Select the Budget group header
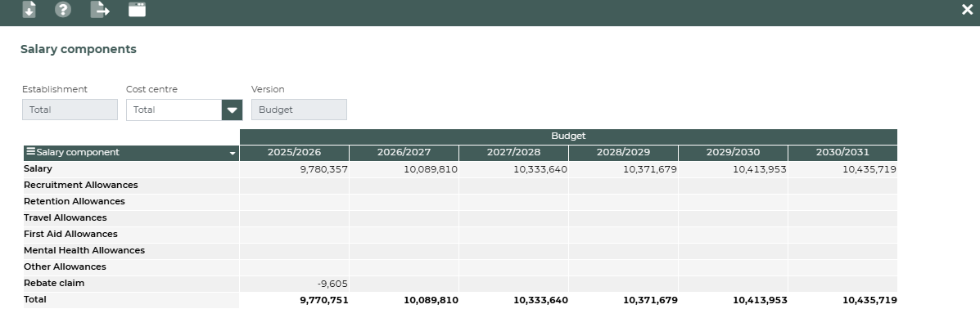Screen dimensions: 980x327 (x=568, y=137)
